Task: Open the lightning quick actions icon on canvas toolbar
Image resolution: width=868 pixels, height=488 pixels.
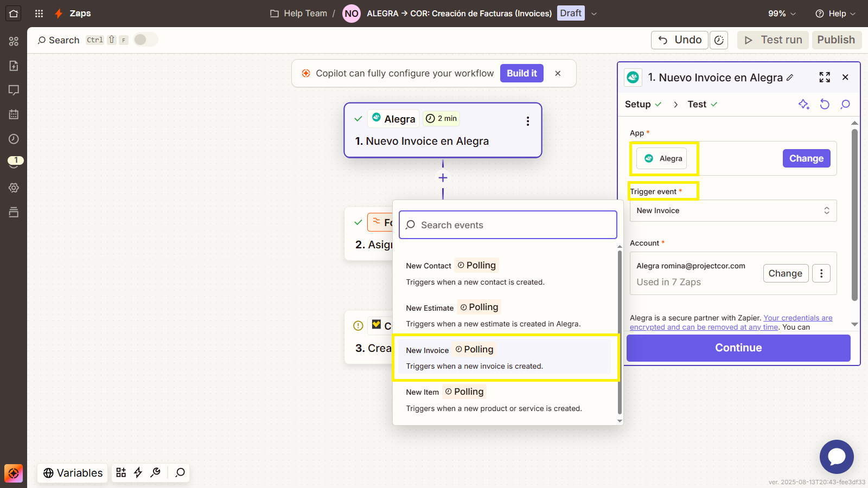Action: click(138, 473)
